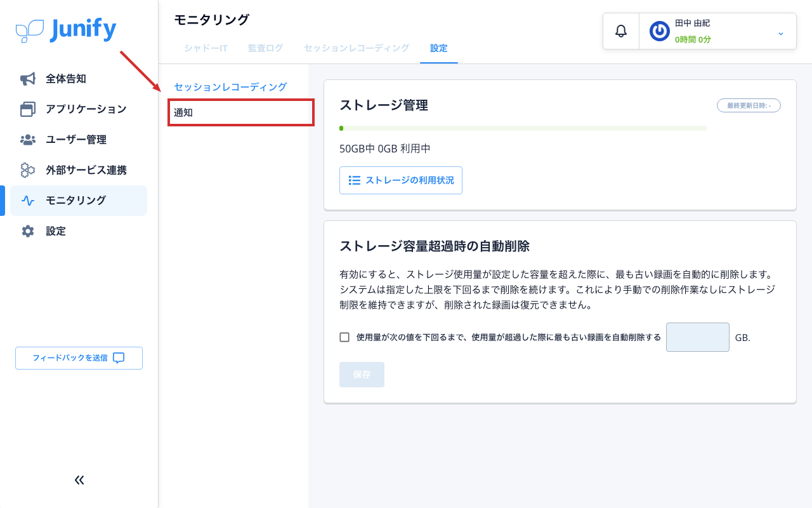Click the window icon for アプリケーション

click(28, 109)
